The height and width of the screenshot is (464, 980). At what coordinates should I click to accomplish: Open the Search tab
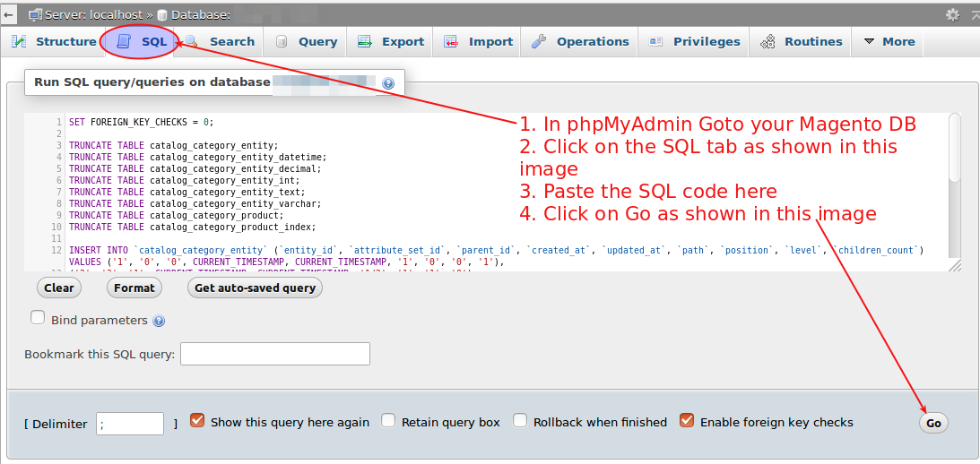(220, 42)
